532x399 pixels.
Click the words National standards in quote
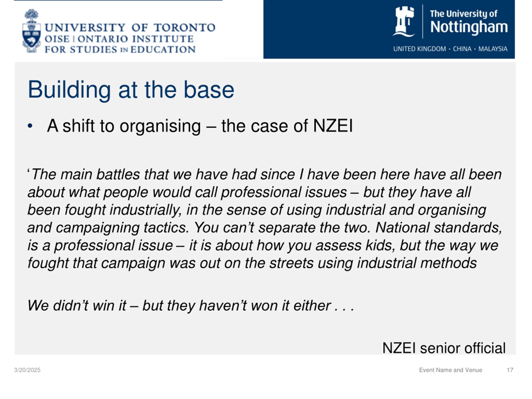439,227
